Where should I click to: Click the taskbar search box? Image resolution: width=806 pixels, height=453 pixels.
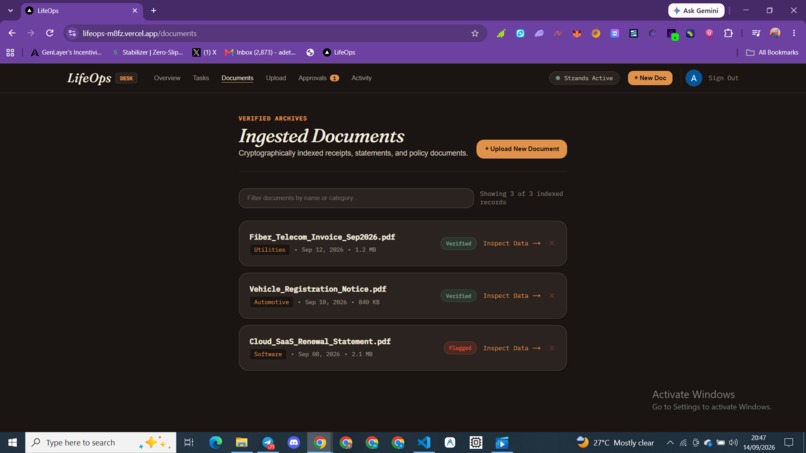click(101, 442)
